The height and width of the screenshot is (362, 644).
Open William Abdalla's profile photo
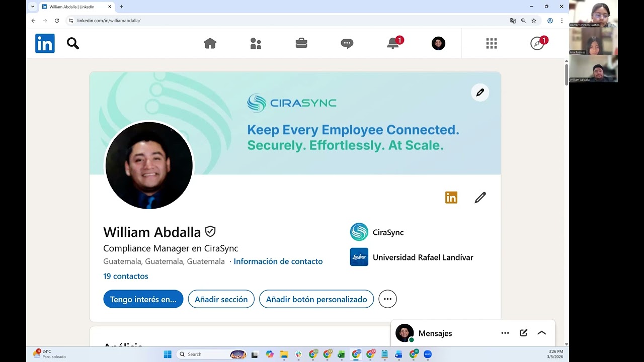(x=149, y=165)
